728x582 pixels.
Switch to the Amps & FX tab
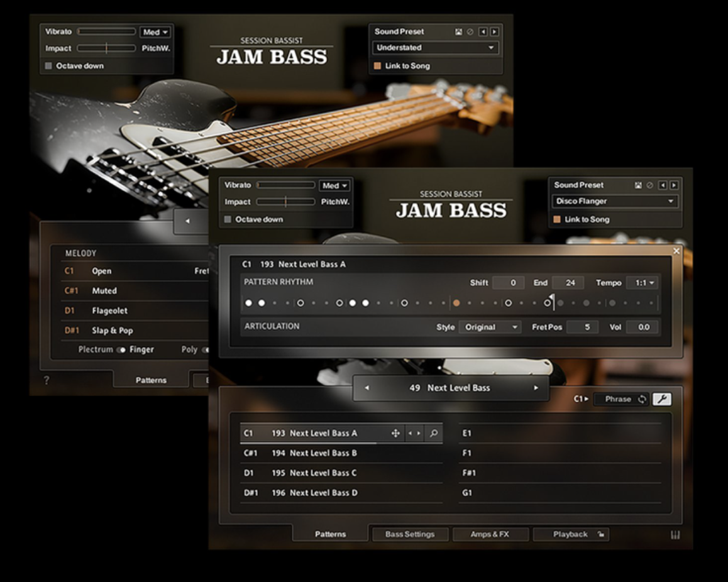490,534
